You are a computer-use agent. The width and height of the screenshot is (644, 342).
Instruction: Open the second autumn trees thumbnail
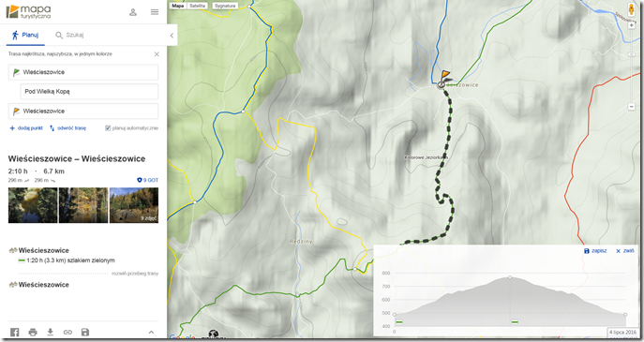point(83,205)
